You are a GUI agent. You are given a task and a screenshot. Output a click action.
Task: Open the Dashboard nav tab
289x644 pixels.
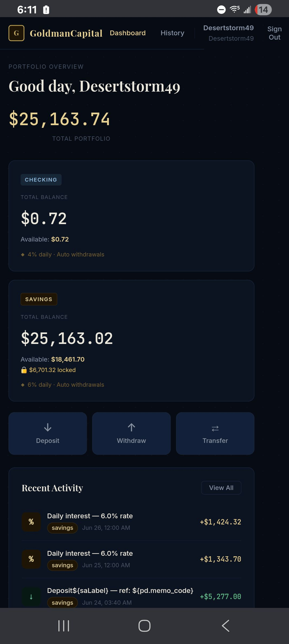[128, 33]
